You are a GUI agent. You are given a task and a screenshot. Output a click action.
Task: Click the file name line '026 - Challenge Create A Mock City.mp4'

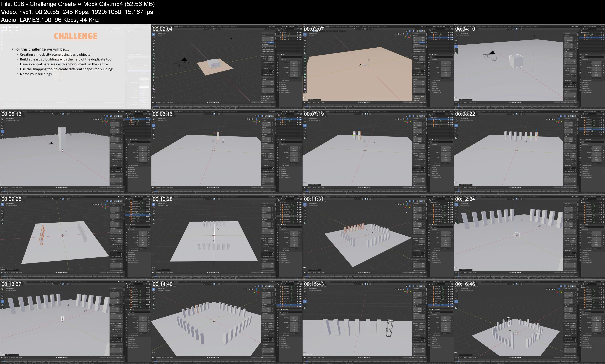point(78,4)
